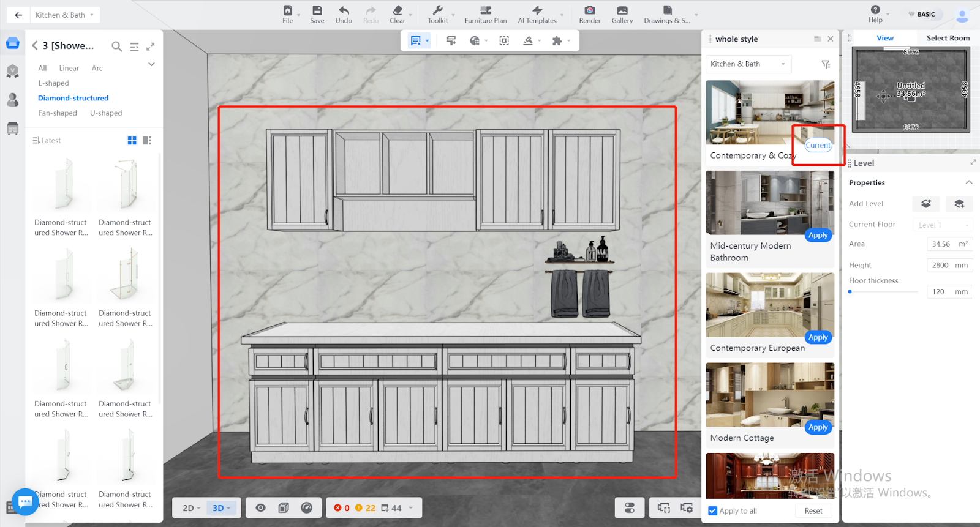Apply the Mid-century Modern Bathroom style
980x527 pixels.
click(x=818, y=236)
